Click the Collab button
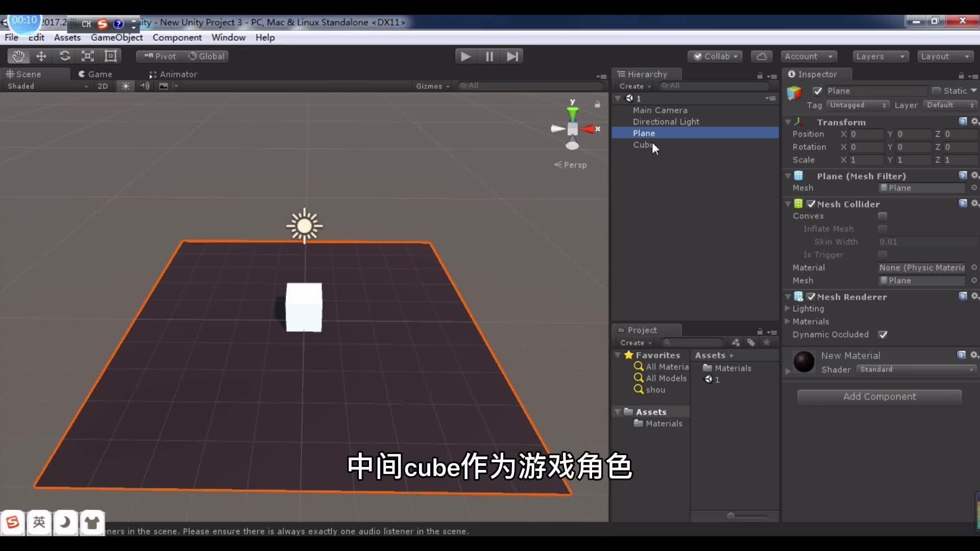Viewport: 980px width, 551px height. 715,56
